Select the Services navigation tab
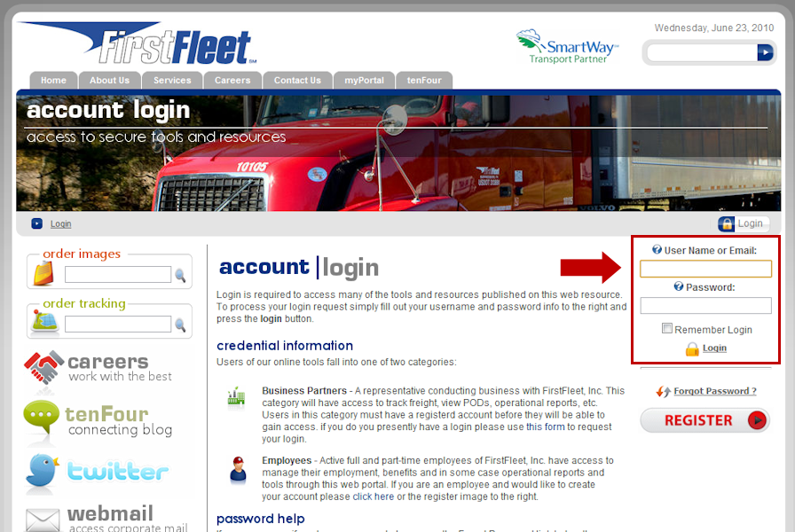The height and width of the screenshot is (532, 795). pos(172,80)
